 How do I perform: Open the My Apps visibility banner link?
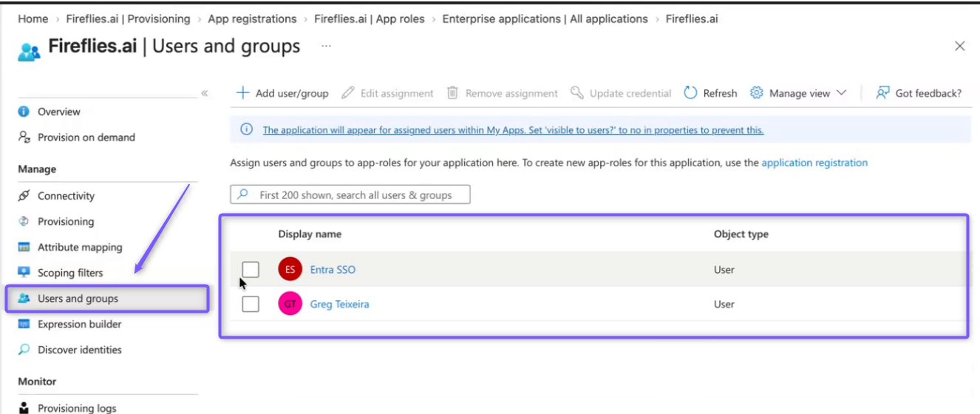(513, 130)
